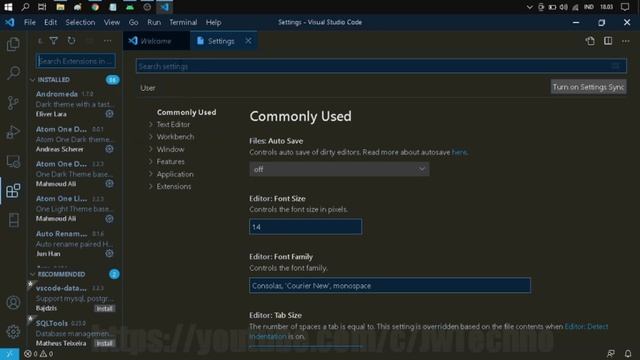Image resolution: width=640 pixels, height=360 pixels.
Task: Click Turn on Settings Sync button
Action: click(x=588, y=87)
